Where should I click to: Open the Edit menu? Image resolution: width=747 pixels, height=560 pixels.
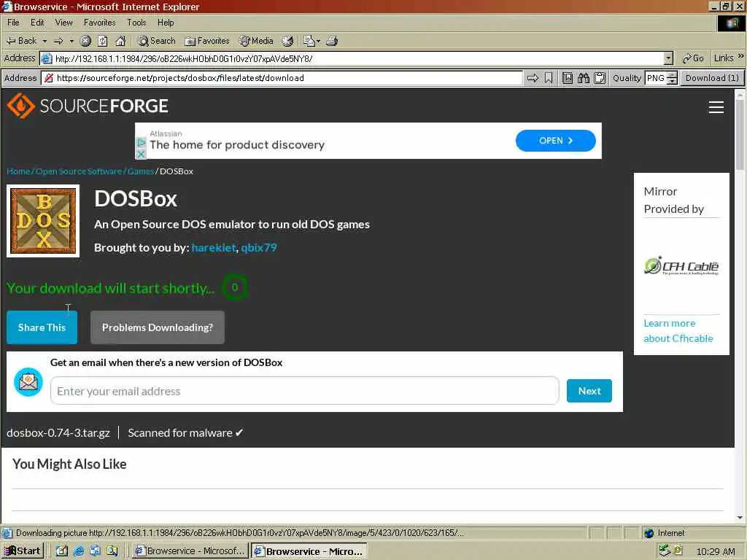pos(37,23)
